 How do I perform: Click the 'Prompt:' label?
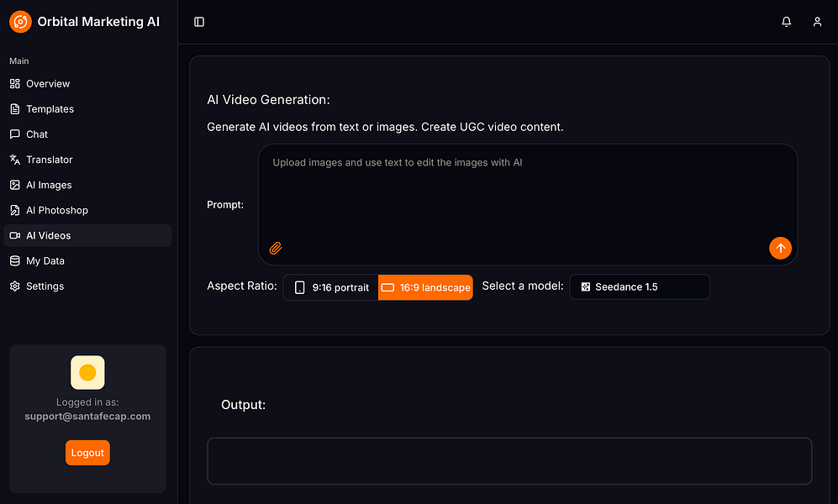pyautogui.click(x=225, y=205)
